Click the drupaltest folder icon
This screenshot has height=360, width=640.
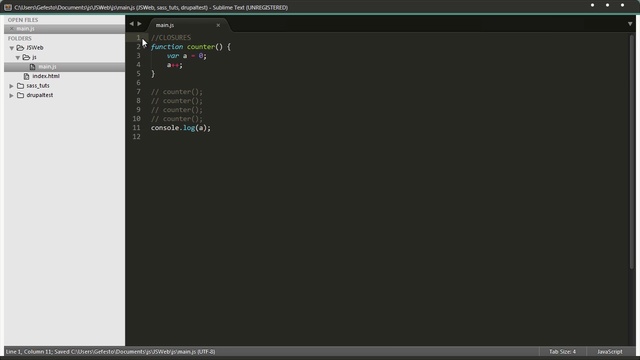tap(20, 95)
